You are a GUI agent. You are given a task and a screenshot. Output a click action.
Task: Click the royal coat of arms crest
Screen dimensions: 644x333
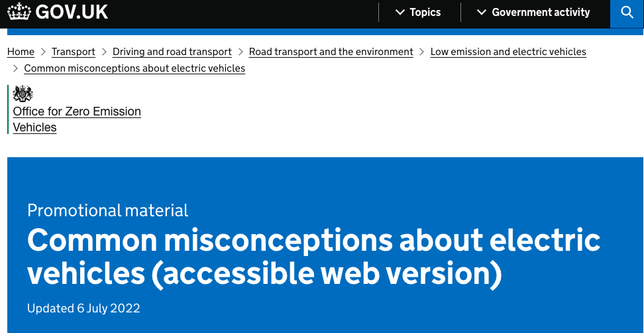[23, 94]
